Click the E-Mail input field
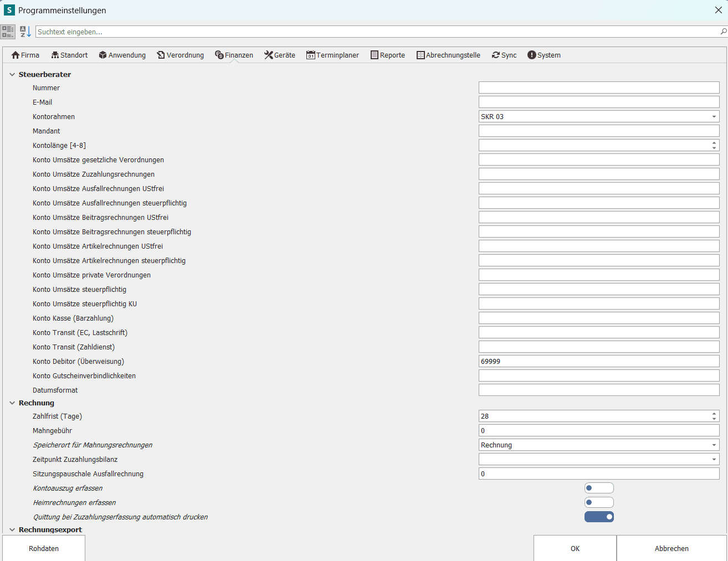Image resolution: width=728 pixels, height=561 pixels. pos(599,102)
